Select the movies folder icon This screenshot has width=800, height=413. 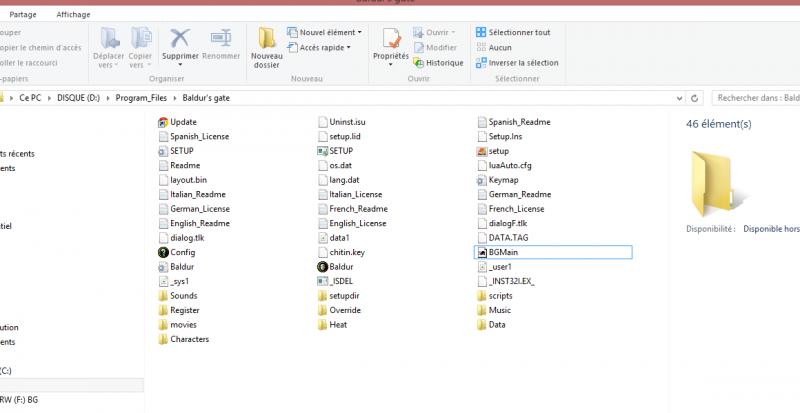(x=163, y=325)
